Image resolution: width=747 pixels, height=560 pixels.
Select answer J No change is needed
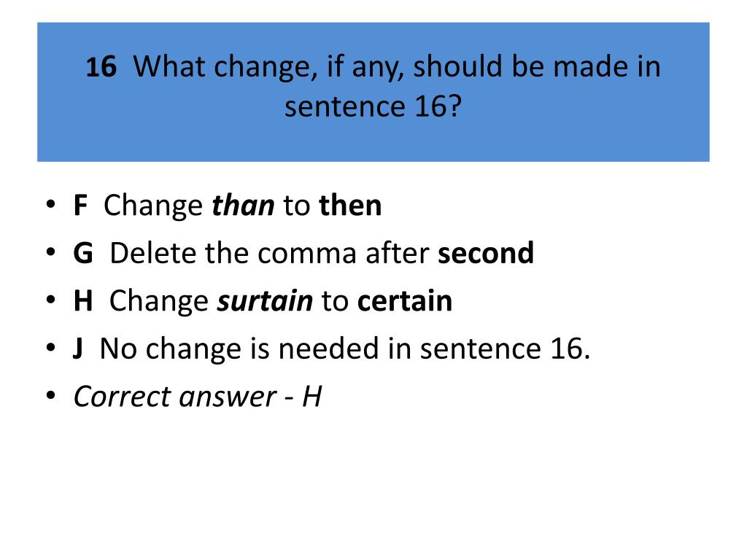tap(332, 349)
